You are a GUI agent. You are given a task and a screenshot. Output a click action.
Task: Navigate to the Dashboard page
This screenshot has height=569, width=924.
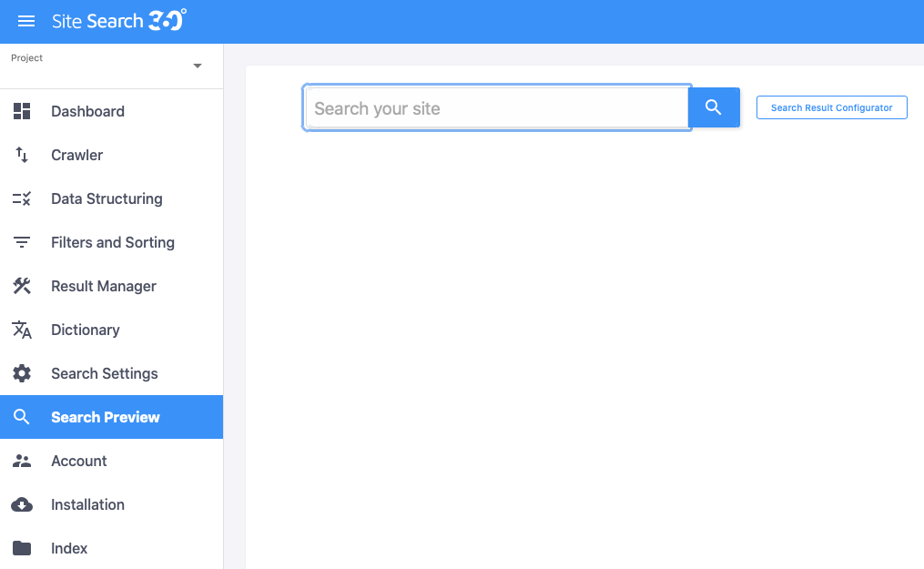click(87, 111)
